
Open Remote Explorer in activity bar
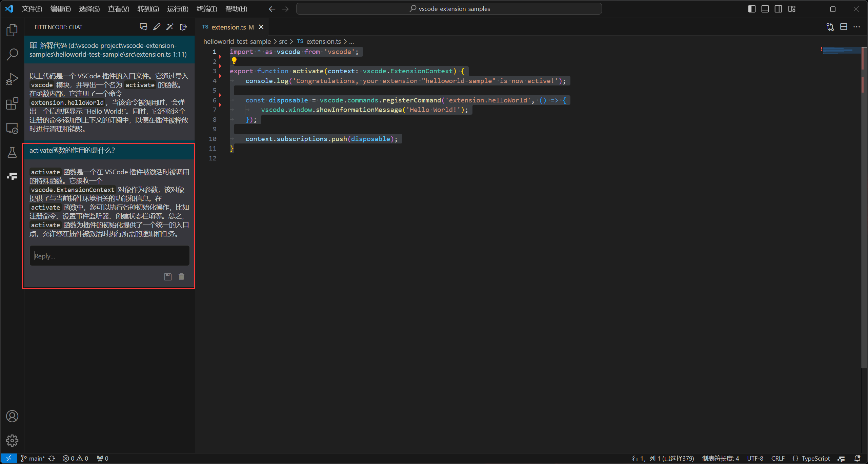(x=12, y=128)
